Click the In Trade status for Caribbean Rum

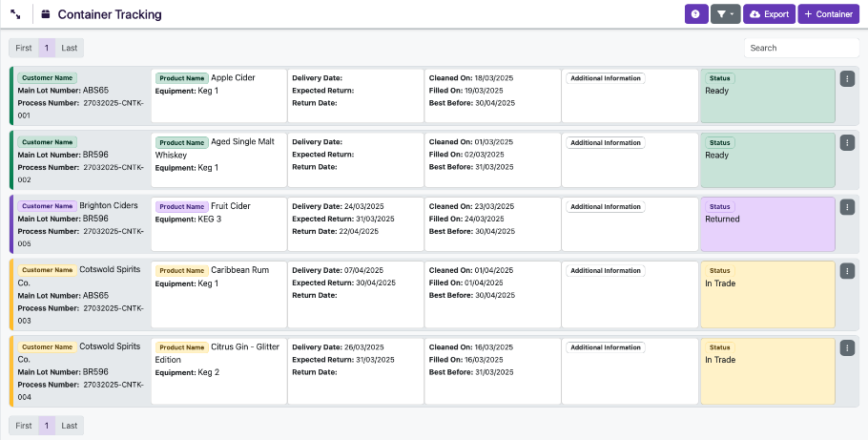(x=767, y=288)
